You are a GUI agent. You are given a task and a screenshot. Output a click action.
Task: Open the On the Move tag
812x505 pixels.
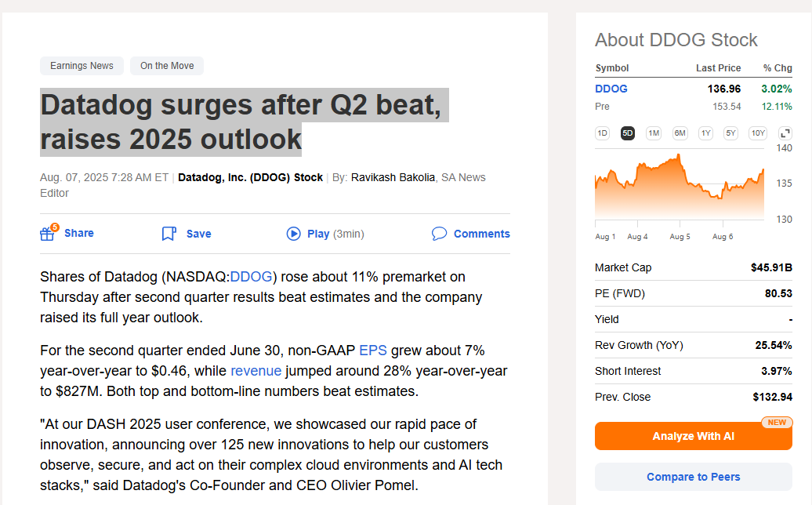[167, 66]
